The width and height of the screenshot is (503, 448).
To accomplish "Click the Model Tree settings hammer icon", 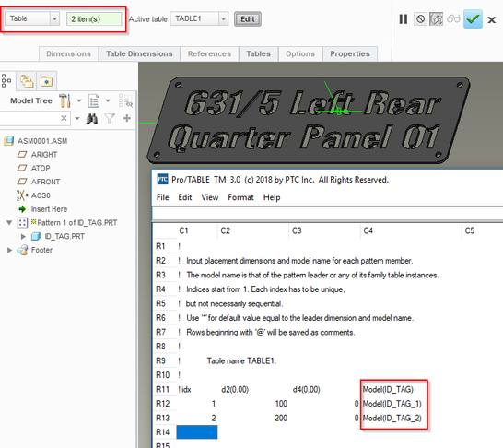I will point(64,100).
